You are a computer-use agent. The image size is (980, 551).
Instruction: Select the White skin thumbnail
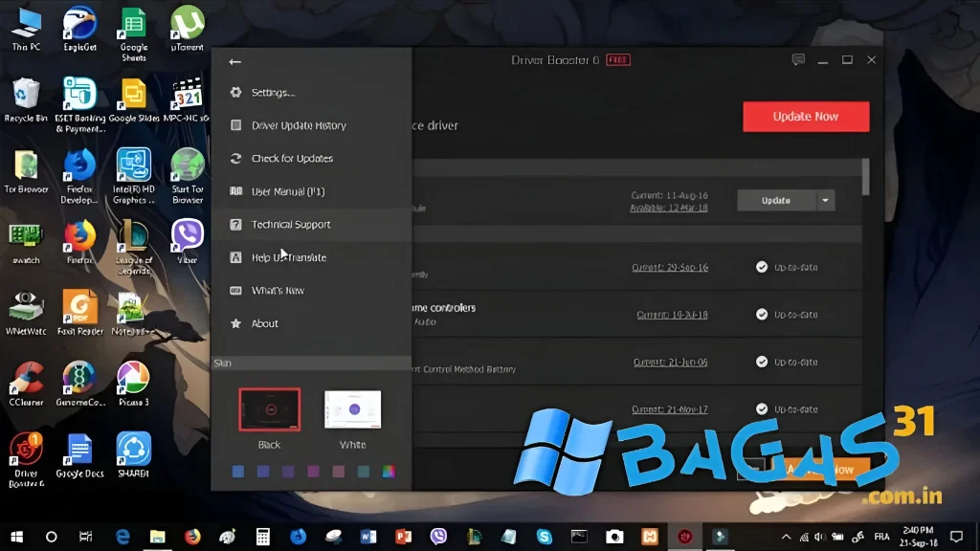click(x=352, y=409)
